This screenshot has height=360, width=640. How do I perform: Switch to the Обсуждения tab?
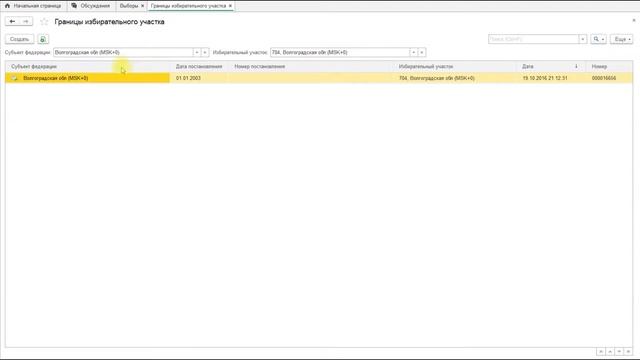(x=91, y=6)
